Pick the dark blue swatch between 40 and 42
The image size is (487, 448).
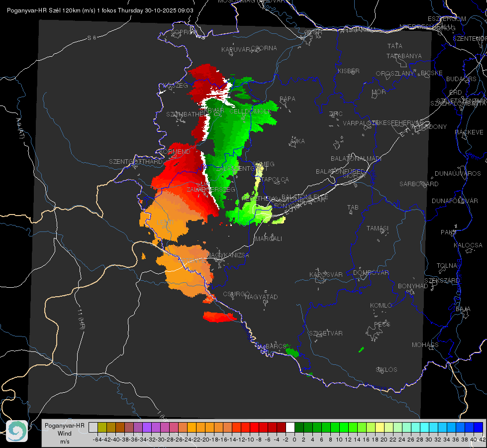pos(478,428)
